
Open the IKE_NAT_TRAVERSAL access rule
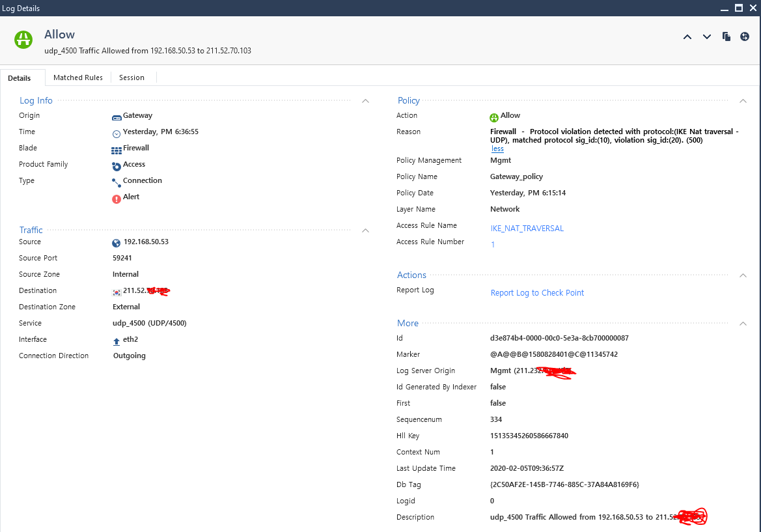coord(527,228)
